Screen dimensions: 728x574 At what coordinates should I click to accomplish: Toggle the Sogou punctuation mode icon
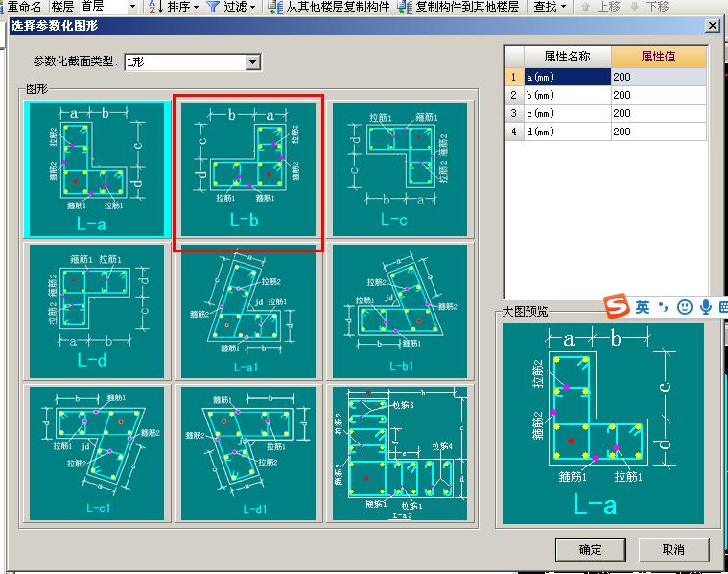click(x=664, y=307)
